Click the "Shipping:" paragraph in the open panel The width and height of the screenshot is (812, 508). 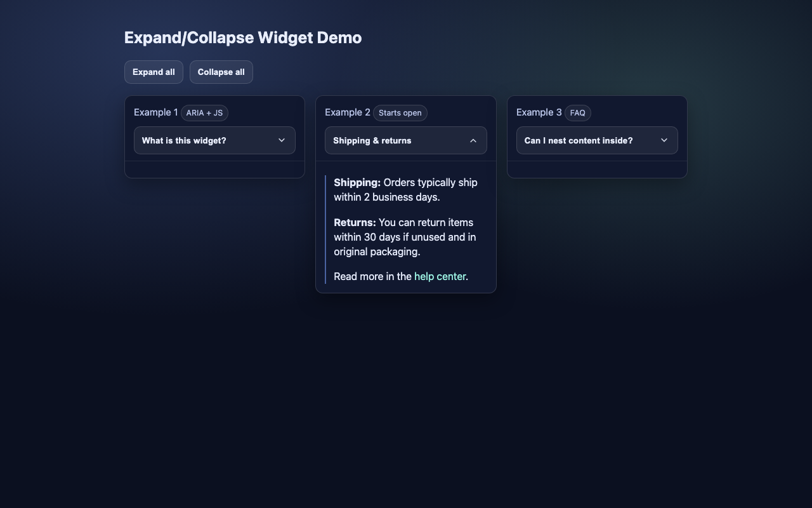(406, 189)
